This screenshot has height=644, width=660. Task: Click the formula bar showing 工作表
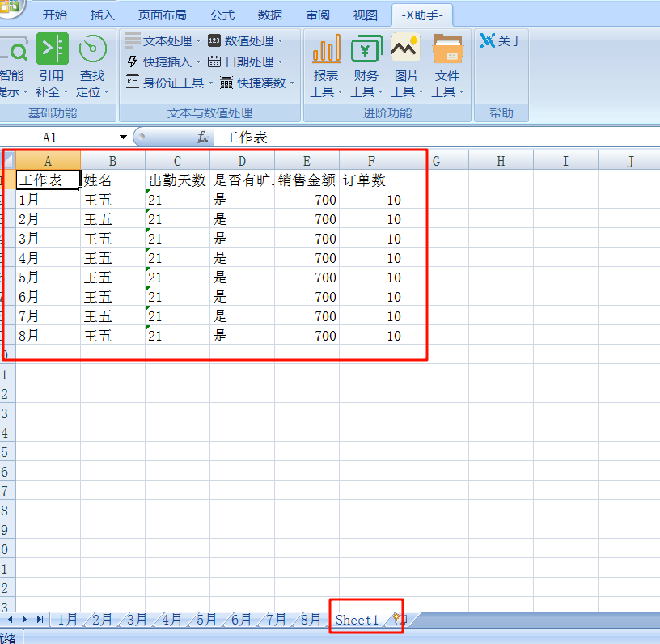tap(437, 138)
